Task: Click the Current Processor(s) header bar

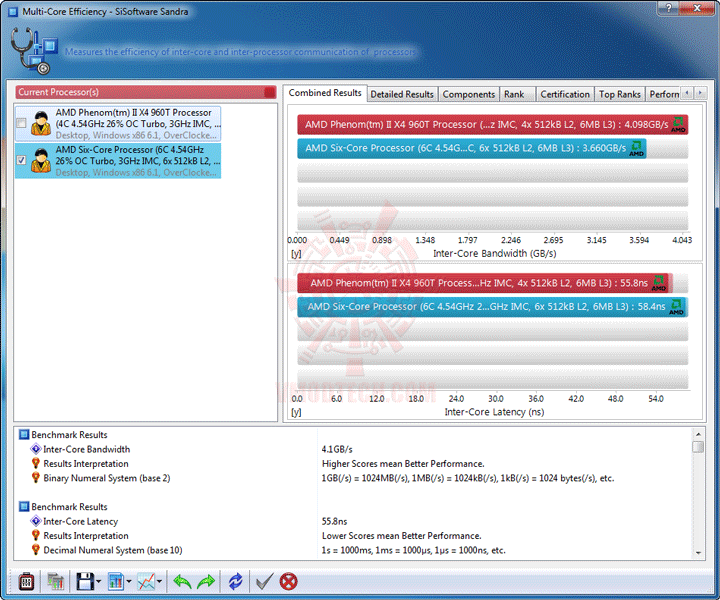Action: pyautogui.click(x=146, y=92)
